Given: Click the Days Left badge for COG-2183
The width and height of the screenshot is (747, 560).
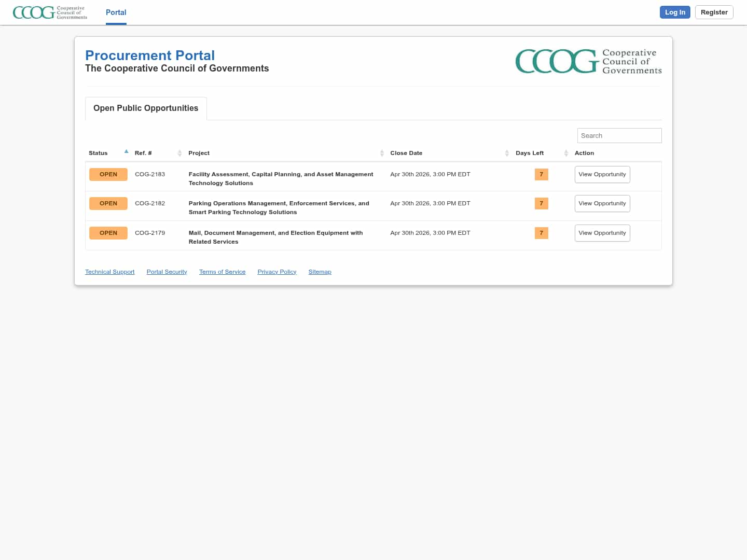Looking at the screenshot, I should (541, 175).
